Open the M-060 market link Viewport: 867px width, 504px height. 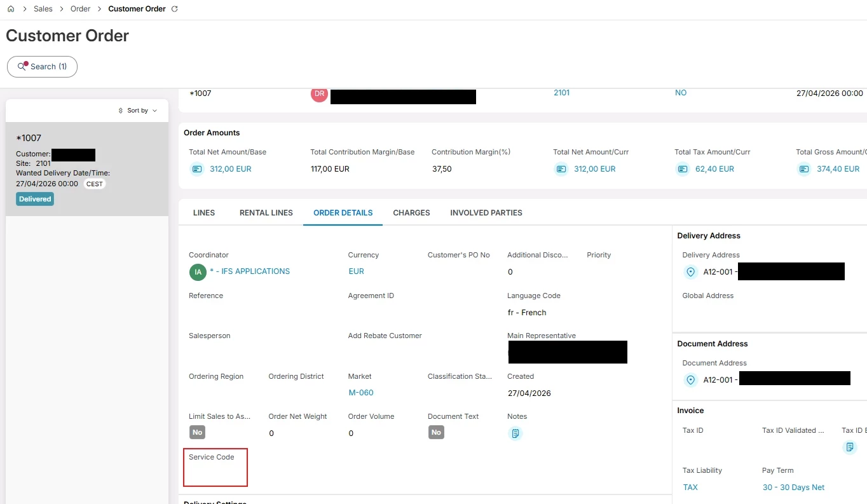tap(361, 393)
